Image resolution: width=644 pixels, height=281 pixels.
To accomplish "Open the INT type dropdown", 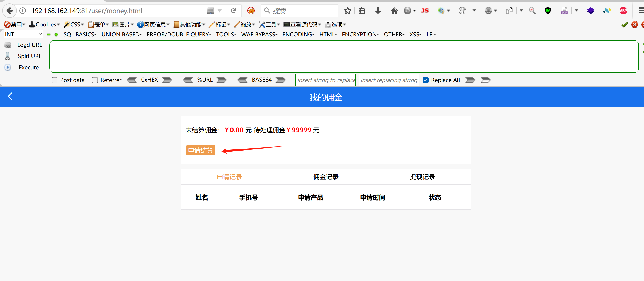I will pos(23,34).
